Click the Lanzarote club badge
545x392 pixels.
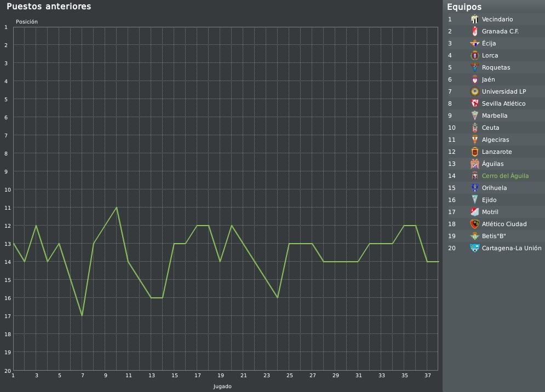pyautogui.click(x=474, y=152)
